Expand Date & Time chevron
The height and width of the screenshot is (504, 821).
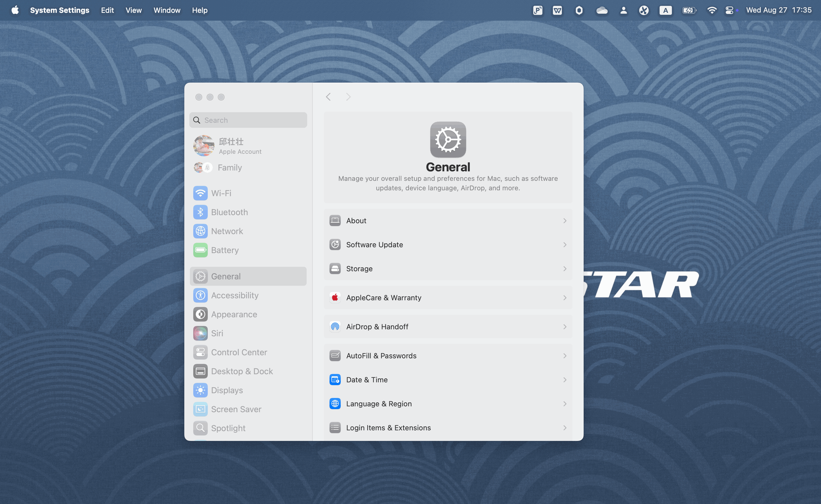point(565,379)
